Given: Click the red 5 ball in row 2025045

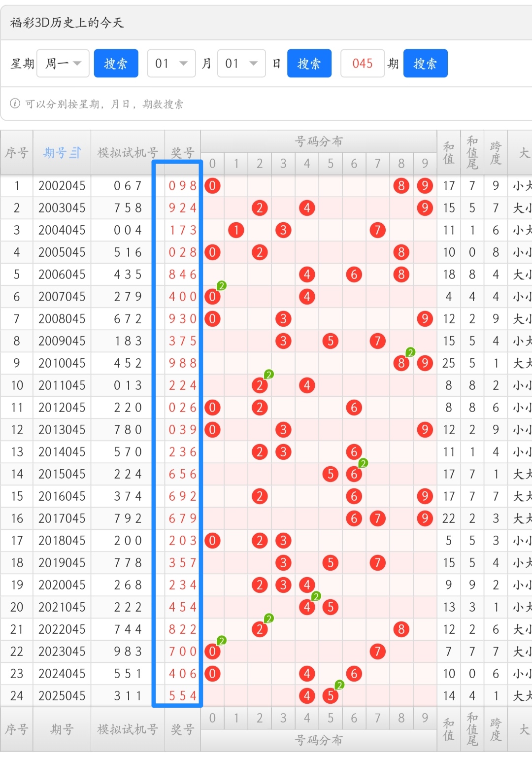Looking at the screenshot, I should point(331,696).
